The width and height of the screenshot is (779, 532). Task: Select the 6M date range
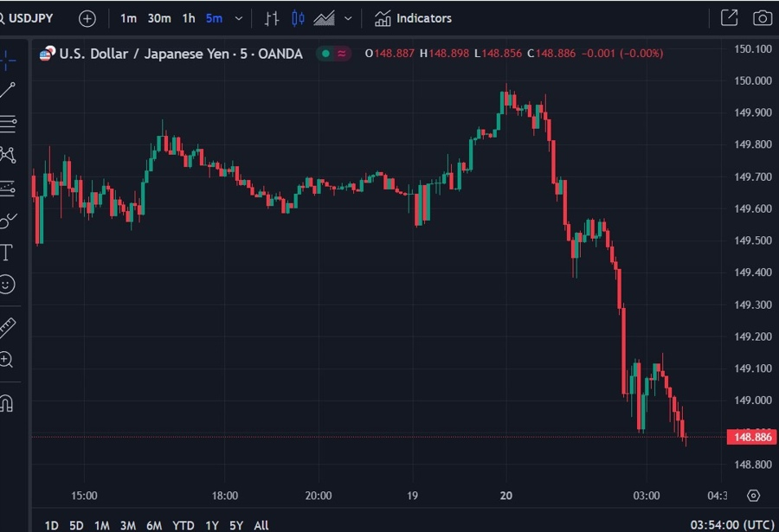[154, 525]
